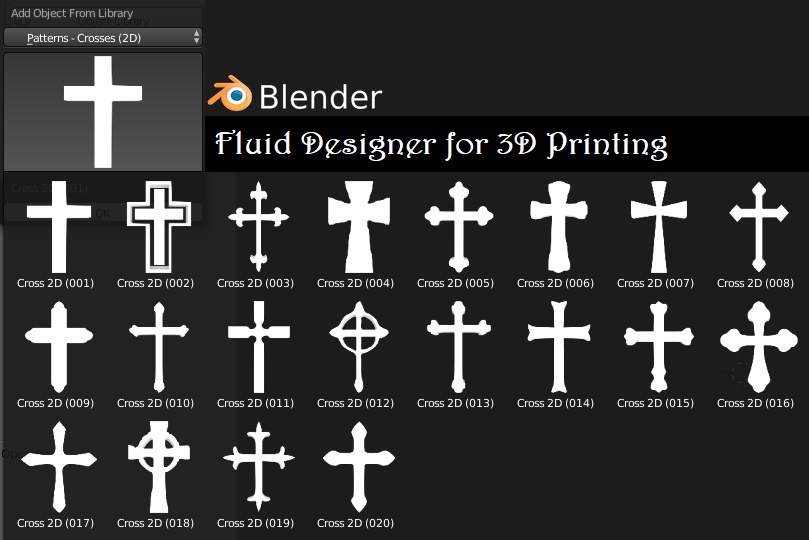
Task: Pick the Cross 2D (009) pattern
Action: pyautogui.click(x=58, y=346)
